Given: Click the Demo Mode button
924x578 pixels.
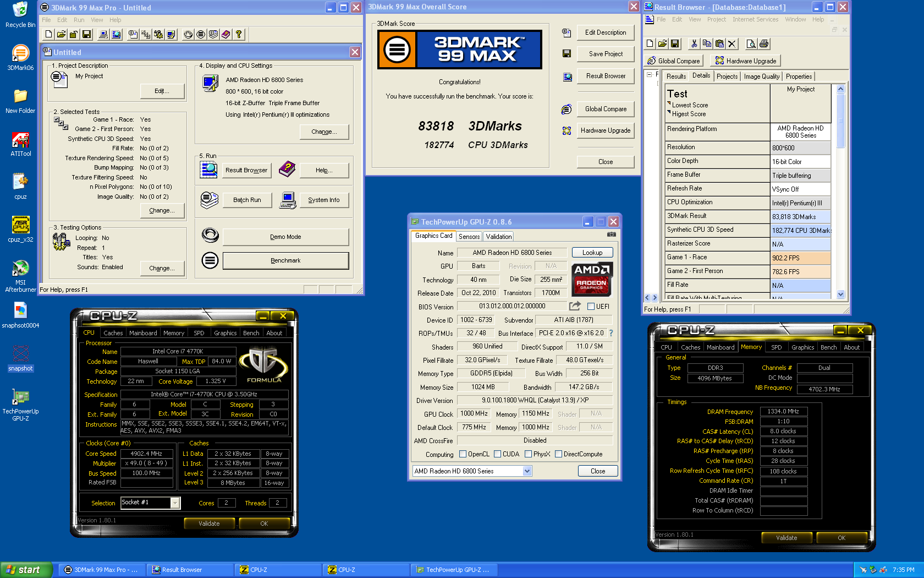Looking at the screenshot, I should tap(285, 237).
